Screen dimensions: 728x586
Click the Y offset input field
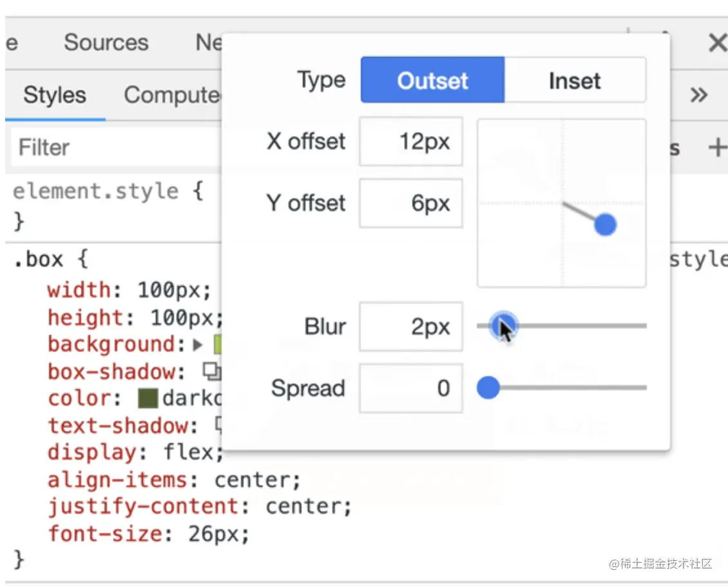[411, 203]
